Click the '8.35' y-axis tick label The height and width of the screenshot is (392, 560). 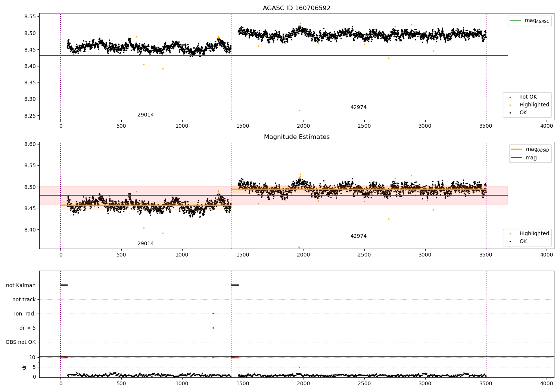(x=29, y=83)
